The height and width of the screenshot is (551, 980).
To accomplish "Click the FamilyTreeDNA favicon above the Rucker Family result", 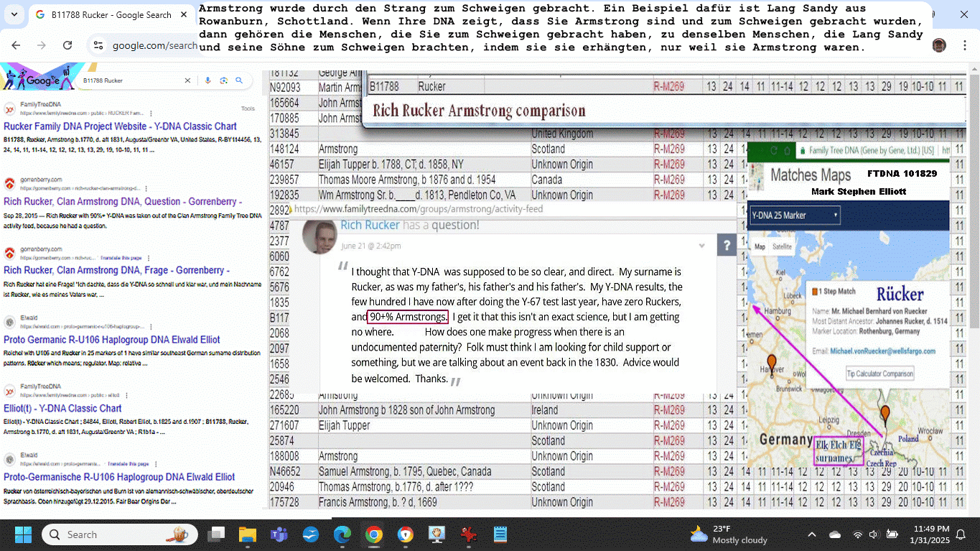I will click(9, 108).
